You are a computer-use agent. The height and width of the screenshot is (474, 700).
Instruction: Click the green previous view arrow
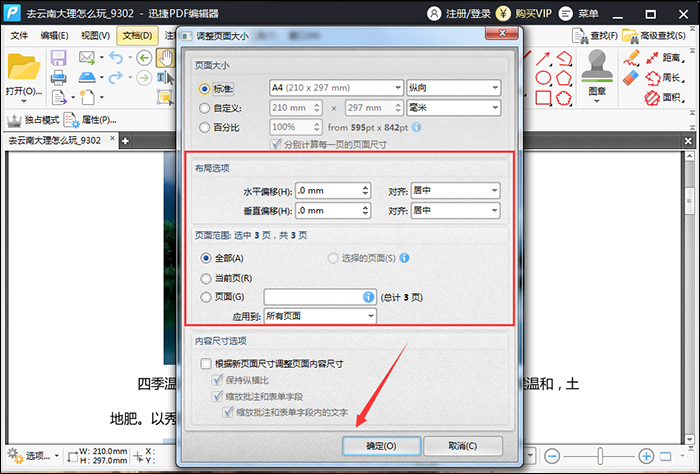click(144, 58)
